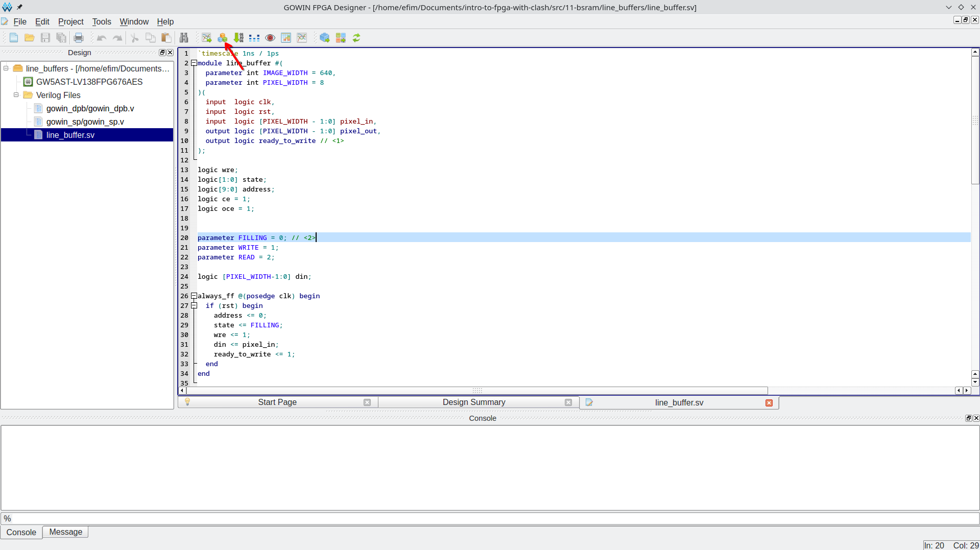Image resolution: width=980 pixels, height=550 pixels.
Task: Open the Window menu
Action: click(134, 21)
